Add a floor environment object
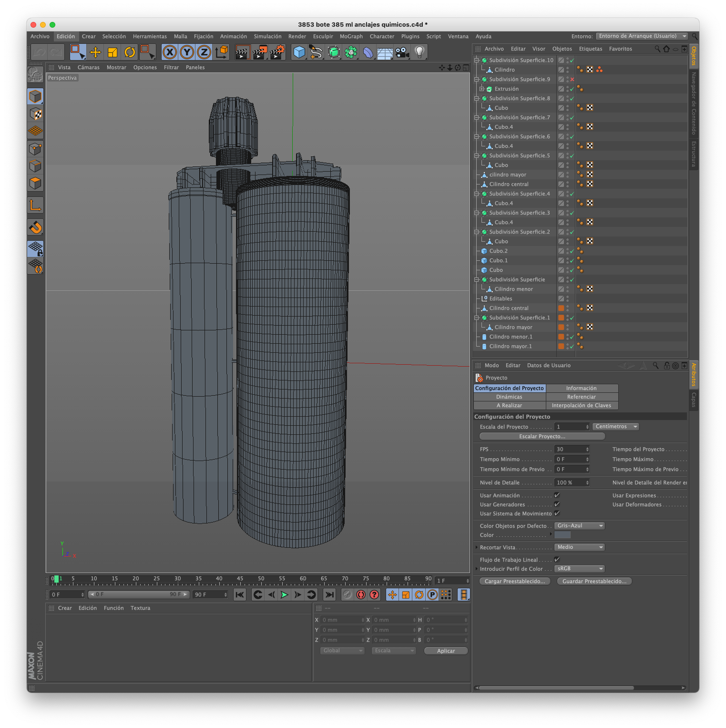Screen dimensions: 726x728 coord(385,52)
